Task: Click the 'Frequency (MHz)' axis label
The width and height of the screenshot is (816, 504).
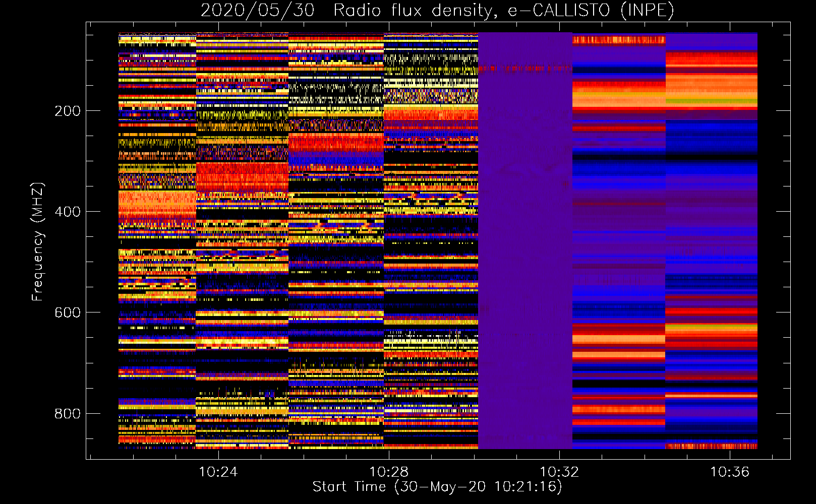Action: (38, 241)
